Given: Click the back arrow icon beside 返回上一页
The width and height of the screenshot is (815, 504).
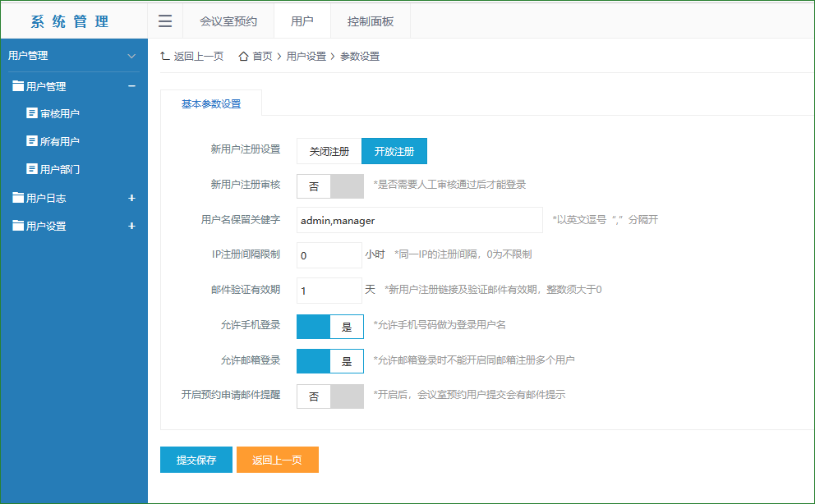Looking at the screenshot, I should pos(165,57).
